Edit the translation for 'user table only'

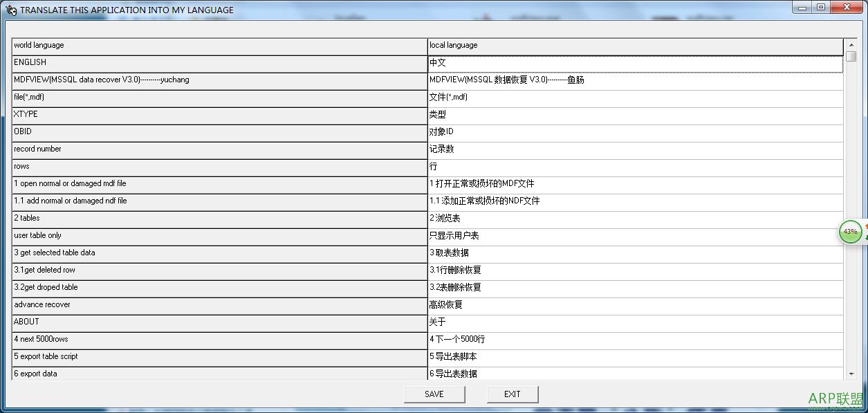[x=553, y=235]
